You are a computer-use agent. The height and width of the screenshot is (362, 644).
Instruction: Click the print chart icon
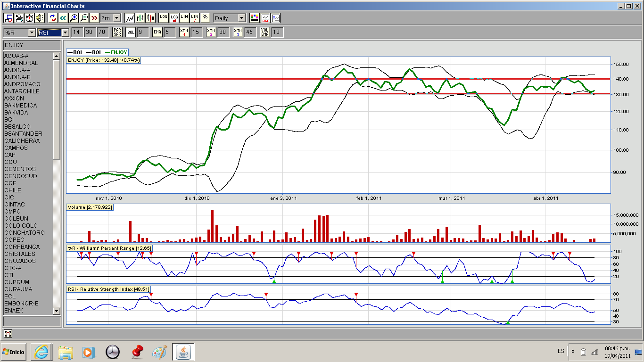click(x=19, y=18)
